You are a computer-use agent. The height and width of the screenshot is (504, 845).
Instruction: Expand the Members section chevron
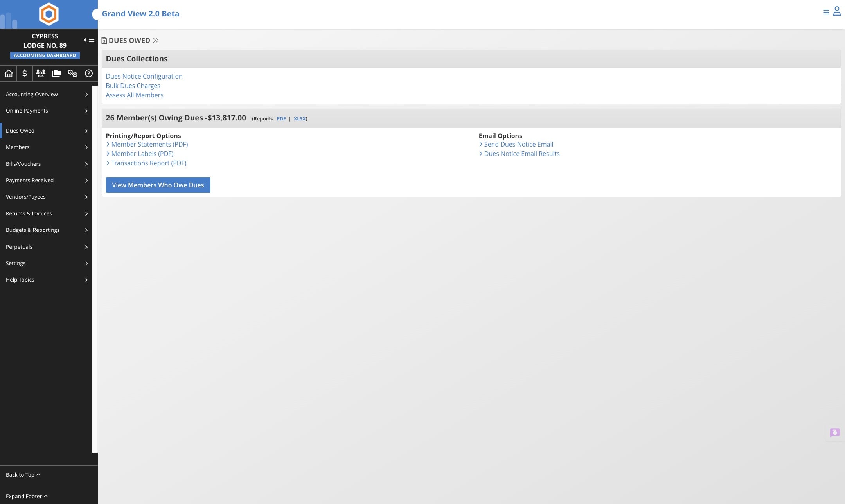click(86, 147)
